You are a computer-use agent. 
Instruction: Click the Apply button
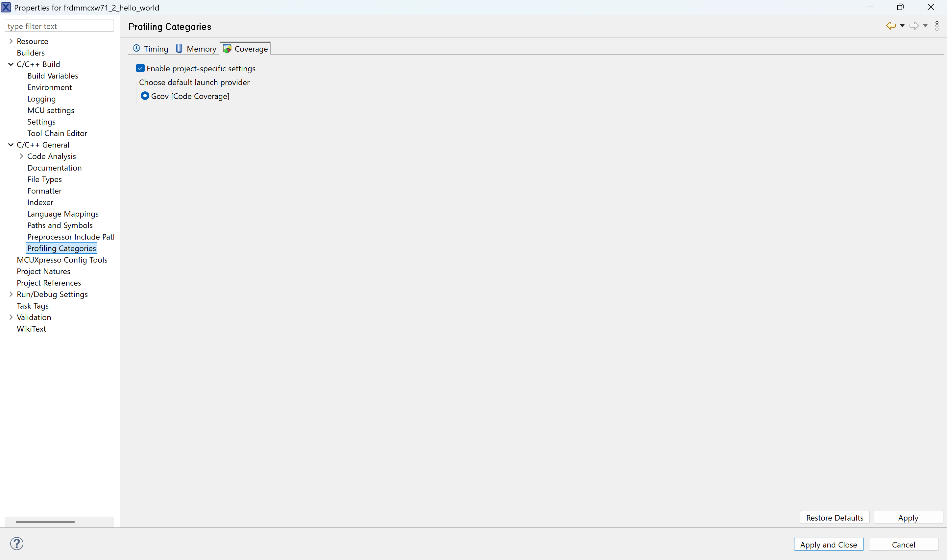coord(908,517)
